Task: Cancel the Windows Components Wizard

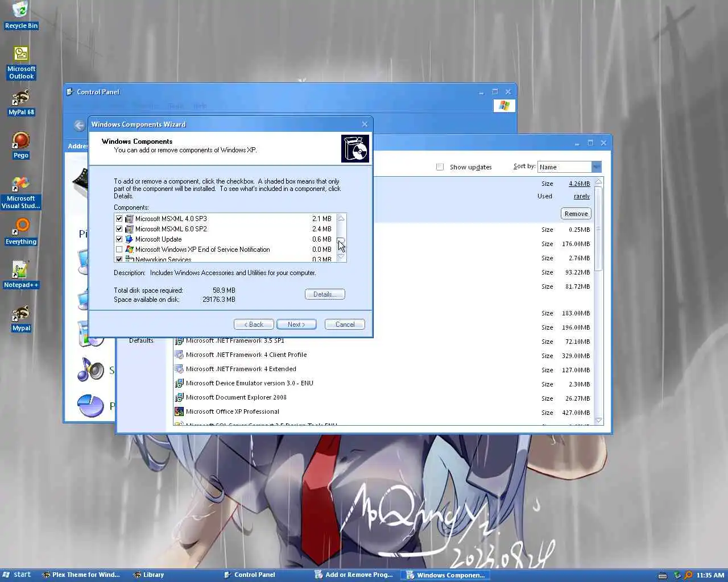Action: (x=345, y=325)
